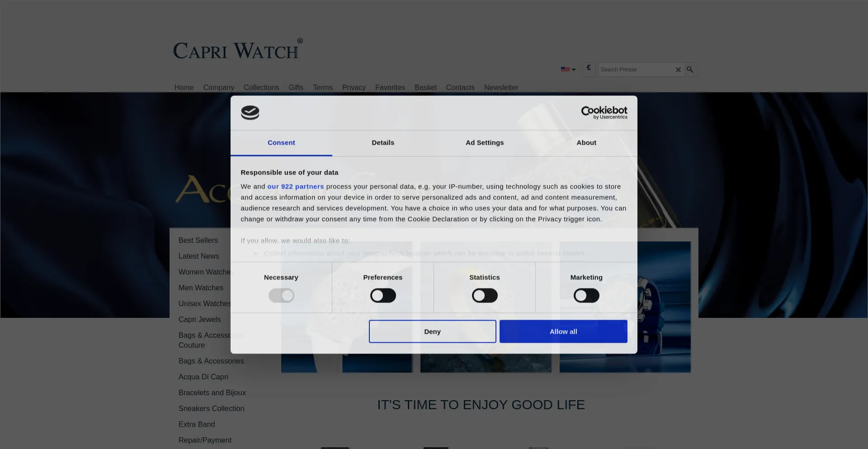Screen dimensions: 868x449
Task: Select the About tab
Action: (586, 143)
